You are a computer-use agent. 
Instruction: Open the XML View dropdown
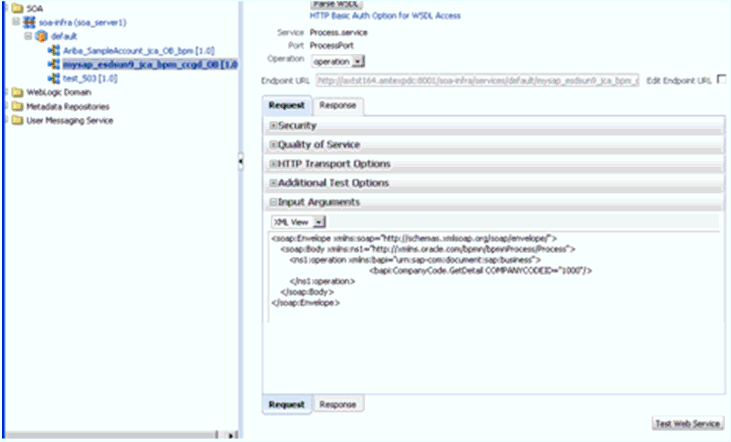pyautogui.click(x=319, y=222)
